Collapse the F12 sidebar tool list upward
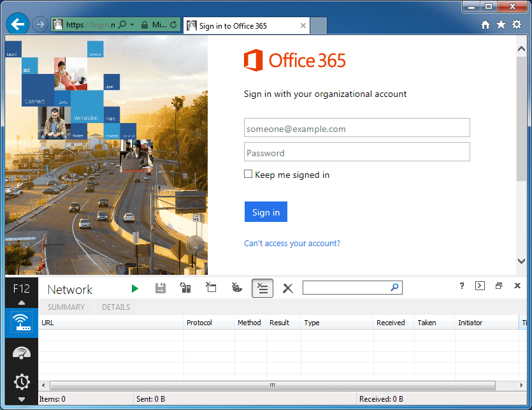Screen dimensions: 532x410 point(21,304)
